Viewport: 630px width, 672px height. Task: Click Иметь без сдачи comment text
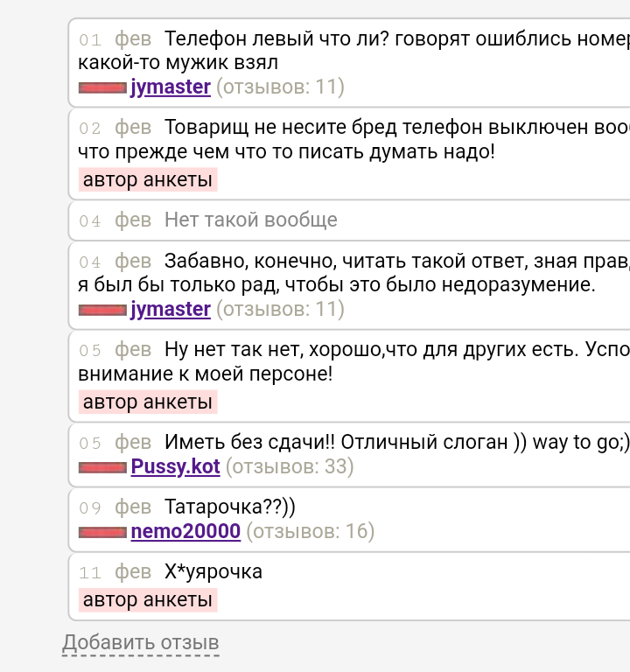tap(397, 442)
